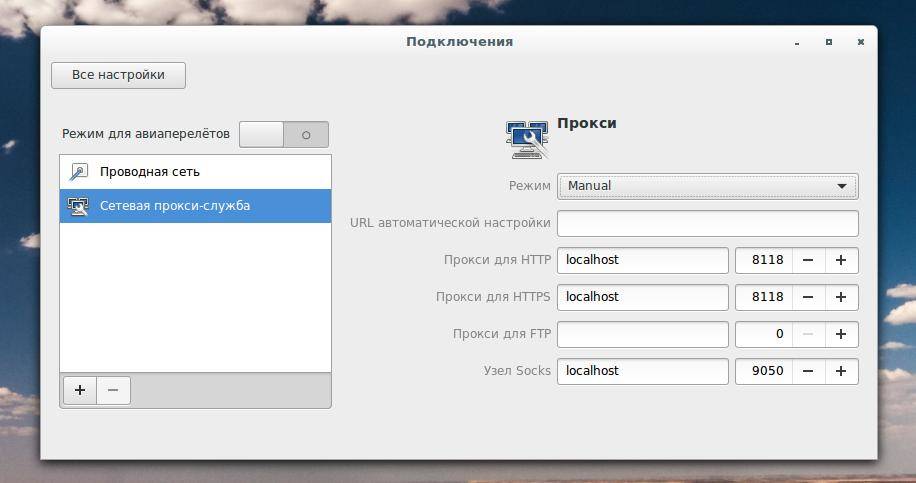The width and height of the screenshot is (916, 483).
Task: Increase HTTPS proxy port with plus
Action: pos(841,297)
